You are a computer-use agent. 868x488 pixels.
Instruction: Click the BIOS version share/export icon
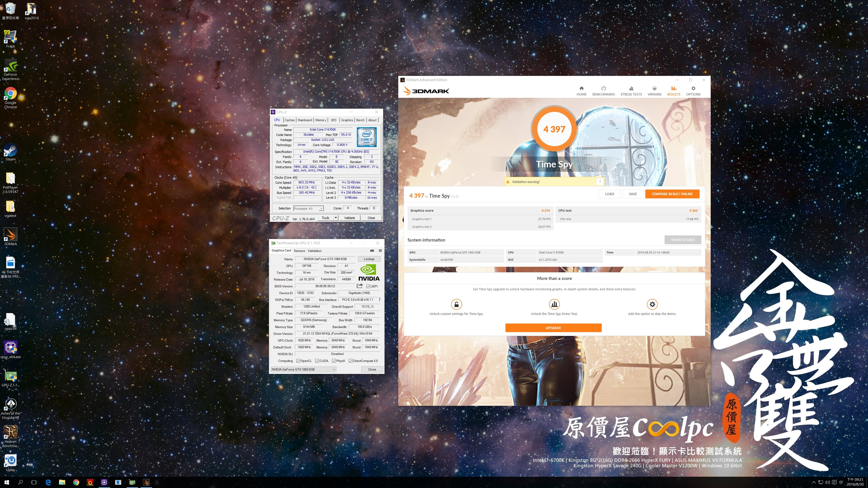tap(360, 286)
